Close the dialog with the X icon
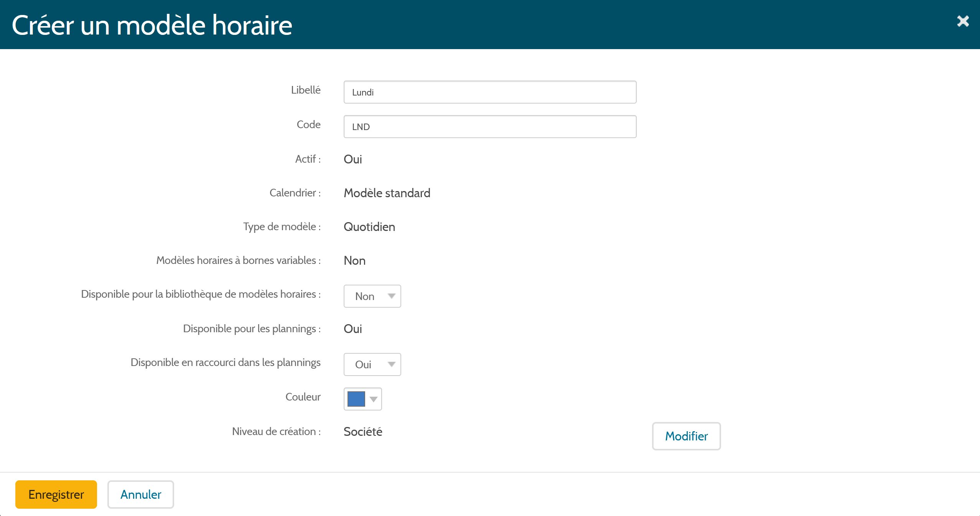This screenshot has width=980, height=516. coord(962,21)
